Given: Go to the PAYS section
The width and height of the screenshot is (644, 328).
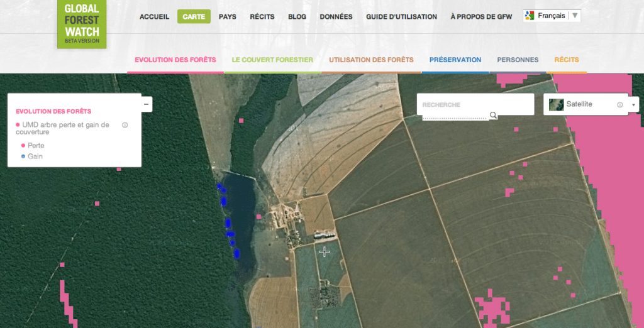Looking at the screenshot, I should [x=228, y=17].
